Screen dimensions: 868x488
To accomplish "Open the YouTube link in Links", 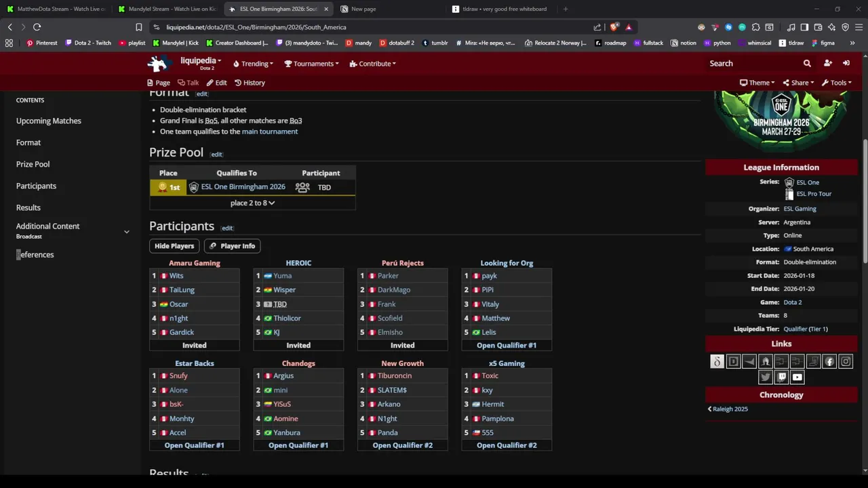I will tap(797, 378).
